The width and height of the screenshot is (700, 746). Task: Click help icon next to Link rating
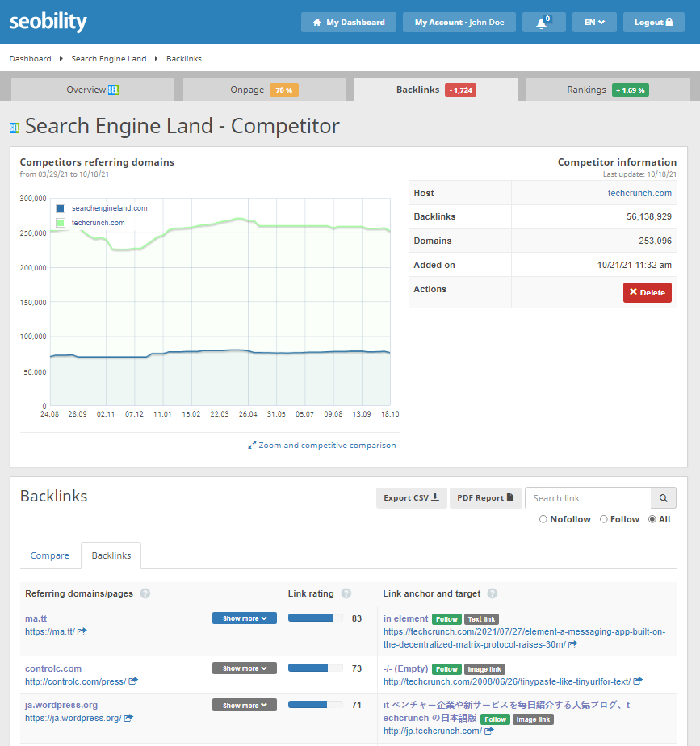[346, 593]
